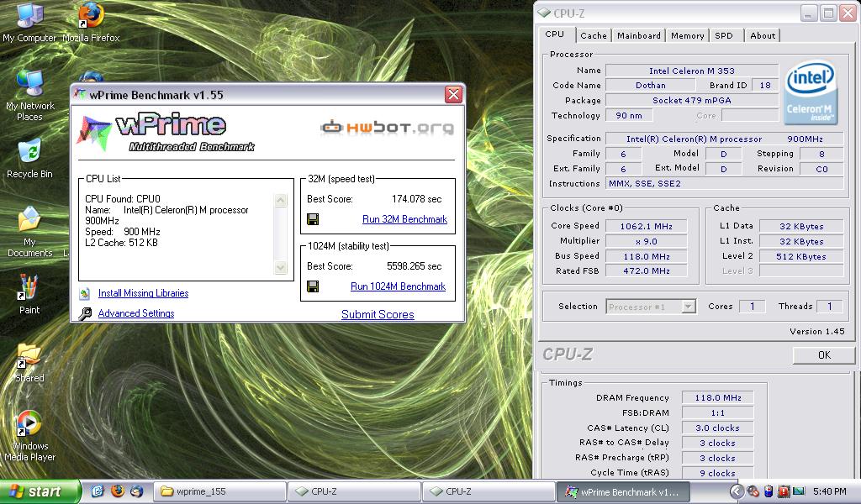The height and width of the screenshot is (504, 861).
Task: Launch Mozilla Firefox from the desktop
Action: [x=91, y=23]
